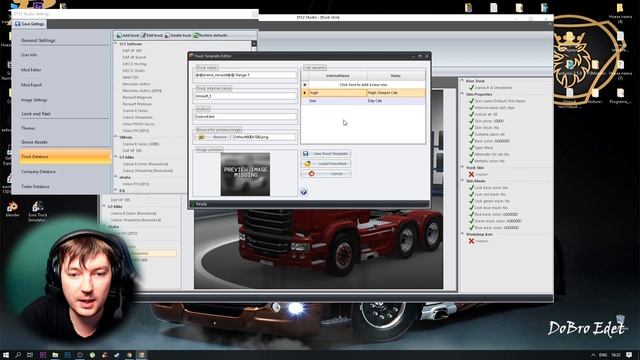Screen dimensions: 640x360
Task: Click the Preview Image Missing thumbnail
Action: point(245,174)
